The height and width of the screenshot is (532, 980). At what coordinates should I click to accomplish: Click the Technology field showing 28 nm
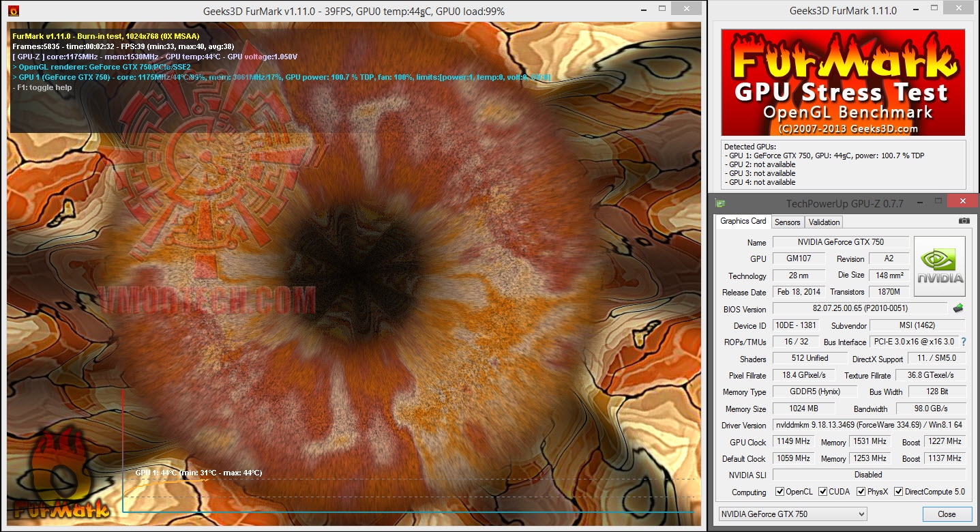(x=799, y=276)
